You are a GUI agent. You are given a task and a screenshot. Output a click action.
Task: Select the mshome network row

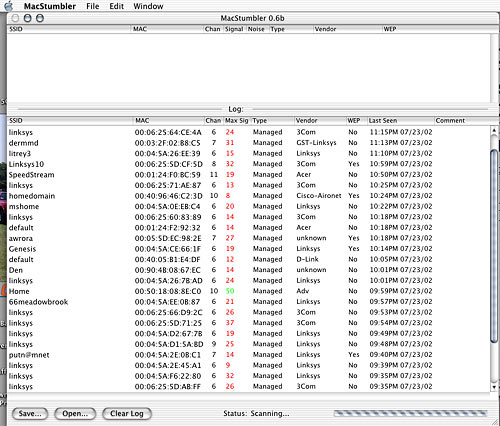tap(249, 206)
